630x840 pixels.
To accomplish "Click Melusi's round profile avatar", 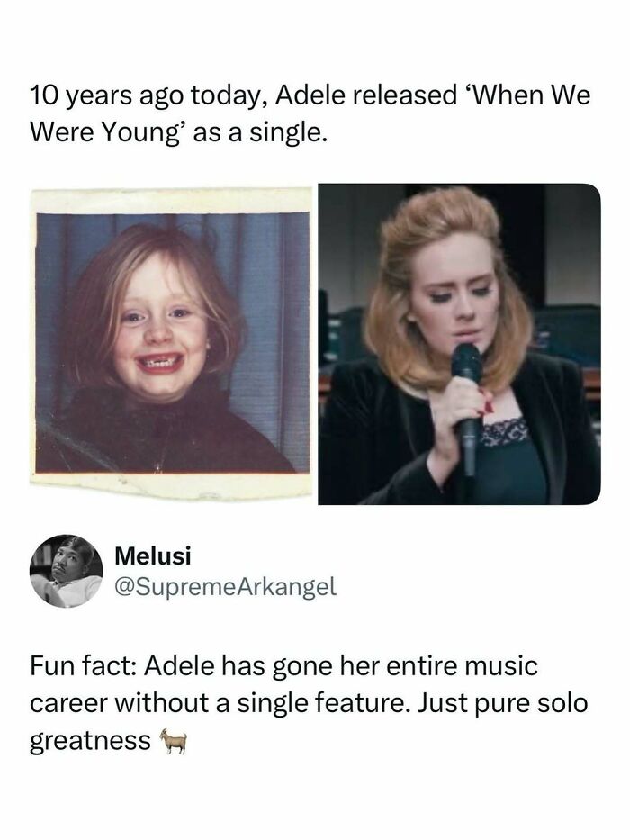I will 66,571.
